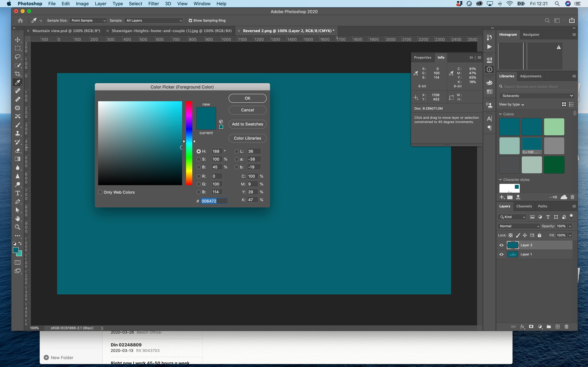Click Add to Swatches button
588x367 pixels.
[x=247, y=124]
